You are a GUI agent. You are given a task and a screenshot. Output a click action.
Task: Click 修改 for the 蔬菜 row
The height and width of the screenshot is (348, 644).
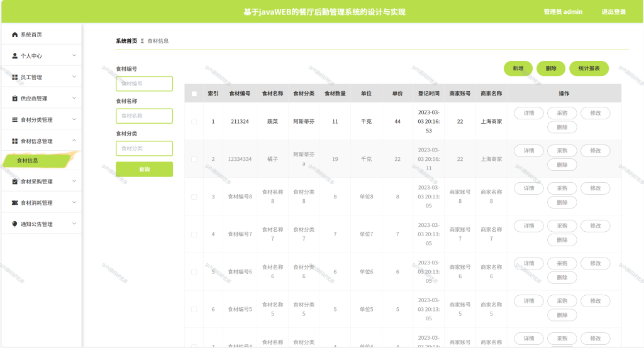pos(596,113)
